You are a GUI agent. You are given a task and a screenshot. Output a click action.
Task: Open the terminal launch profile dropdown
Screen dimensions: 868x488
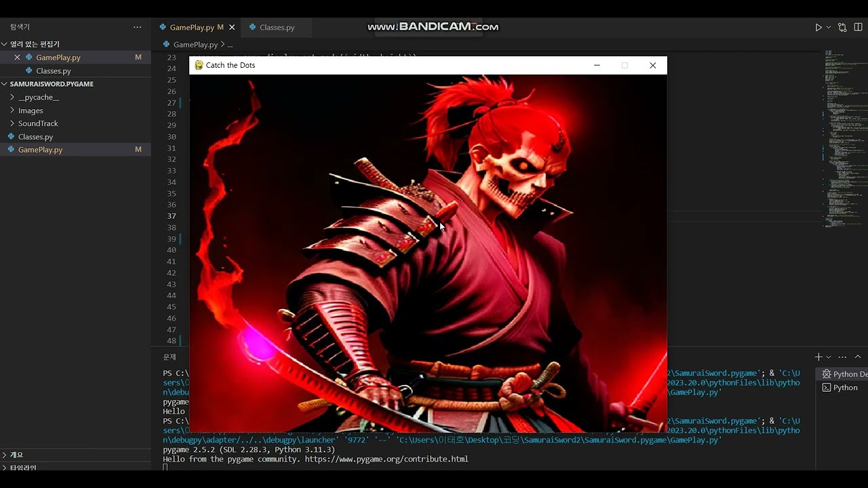tap(829, 357)
